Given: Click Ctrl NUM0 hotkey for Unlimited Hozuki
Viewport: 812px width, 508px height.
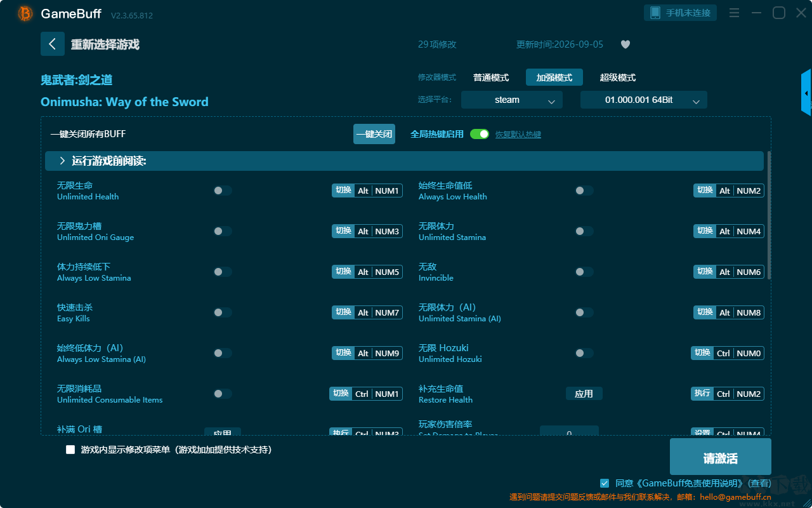Looking at the screenshot, I should [x=728, y=353].
